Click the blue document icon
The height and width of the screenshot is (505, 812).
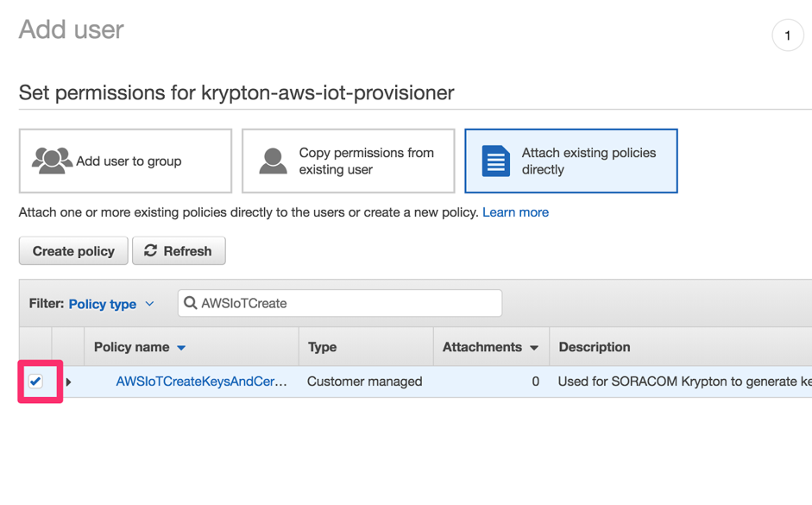click(495, 161)
